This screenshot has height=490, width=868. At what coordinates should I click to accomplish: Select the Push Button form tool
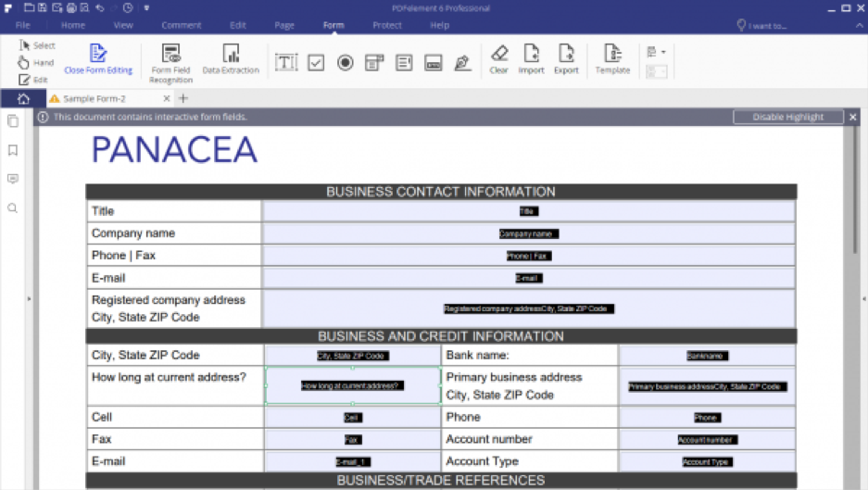click(x=433, y=62)
